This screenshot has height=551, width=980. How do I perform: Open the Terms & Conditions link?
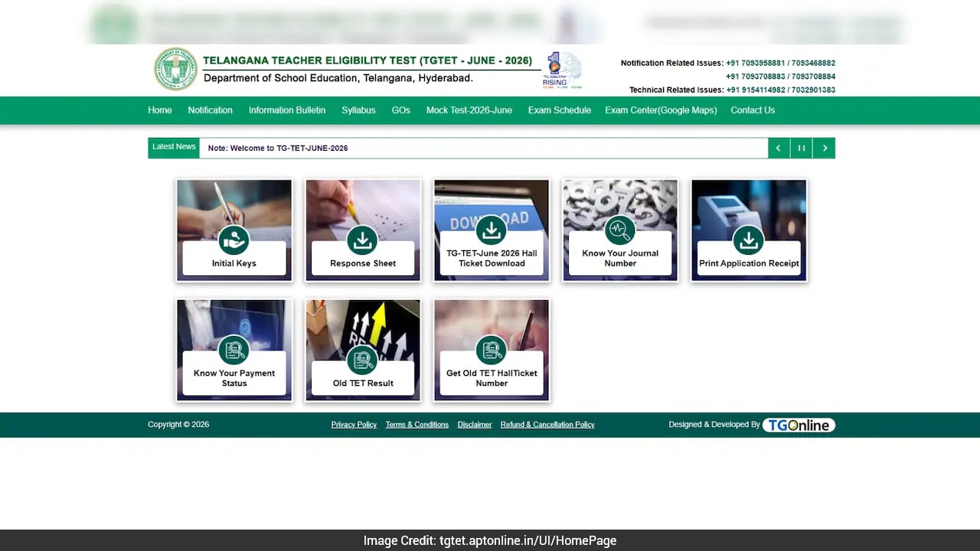tap(417, 425)
